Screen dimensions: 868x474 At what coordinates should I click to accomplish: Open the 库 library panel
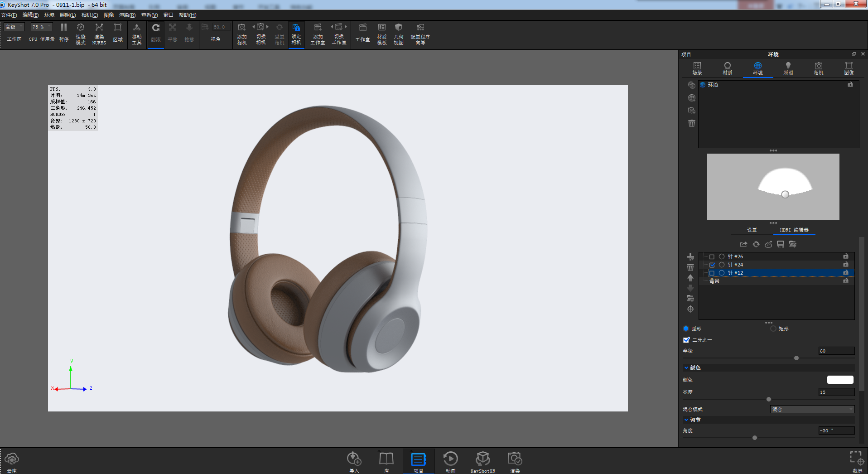tap(386, 462)
